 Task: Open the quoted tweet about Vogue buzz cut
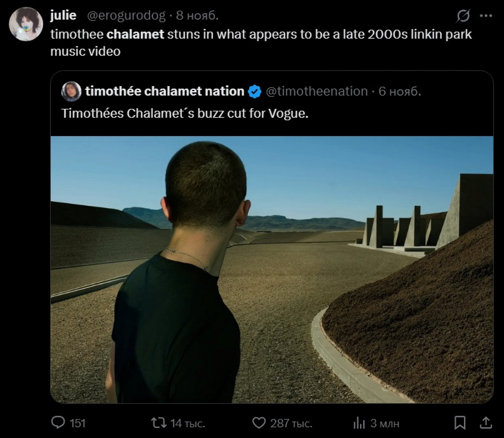pos(185,113)
